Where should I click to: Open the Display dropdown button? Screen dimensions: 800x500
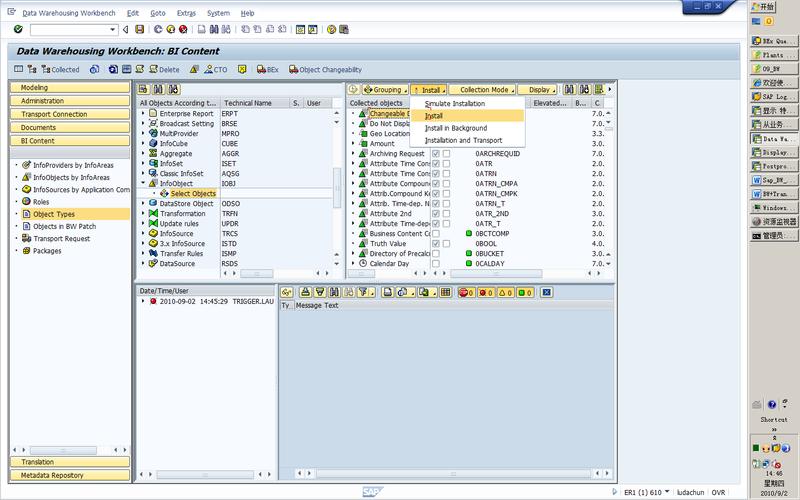point(537,89)
